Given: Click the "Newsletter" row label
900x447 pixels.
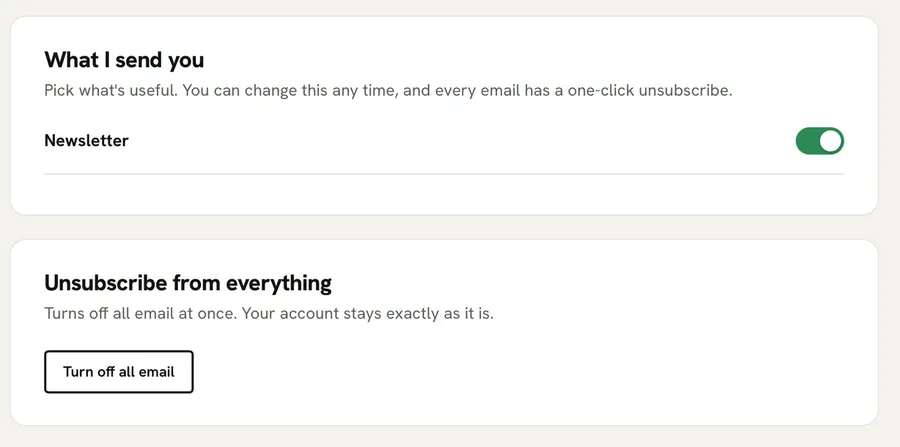Looking at the screenshot, I should [86, 141].
